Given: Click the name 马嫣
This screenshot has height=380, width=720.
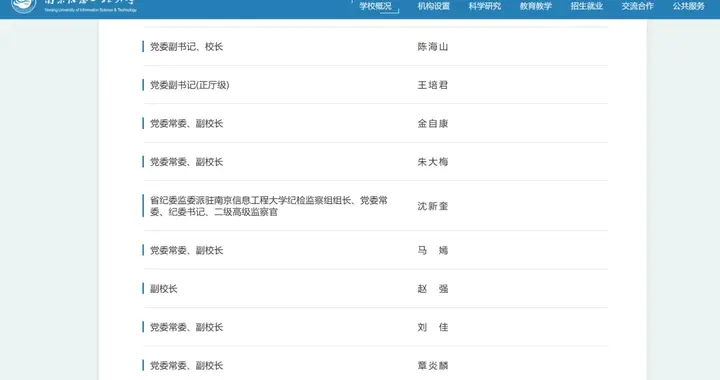Looking at the screenshot, I should tap(433, 251).
